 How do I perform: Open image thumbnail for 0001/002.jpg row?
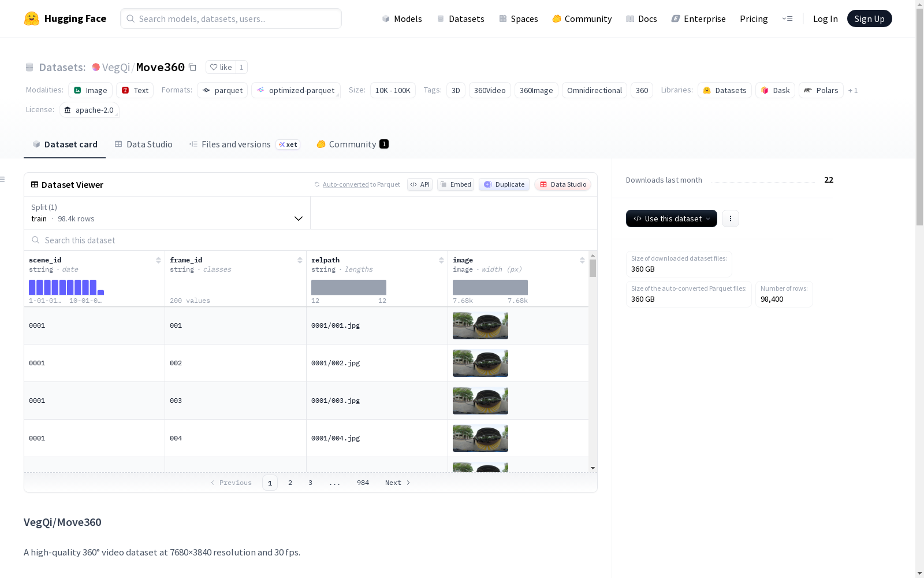pyautogui.click(x=480, y=363)
